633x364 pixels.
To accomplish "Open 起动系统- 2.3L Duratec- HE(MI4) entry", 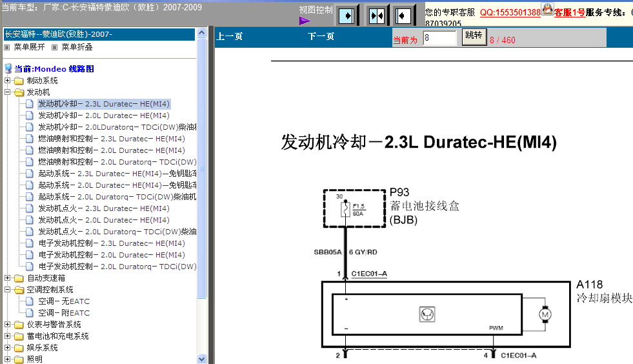I will pos(117,174).
